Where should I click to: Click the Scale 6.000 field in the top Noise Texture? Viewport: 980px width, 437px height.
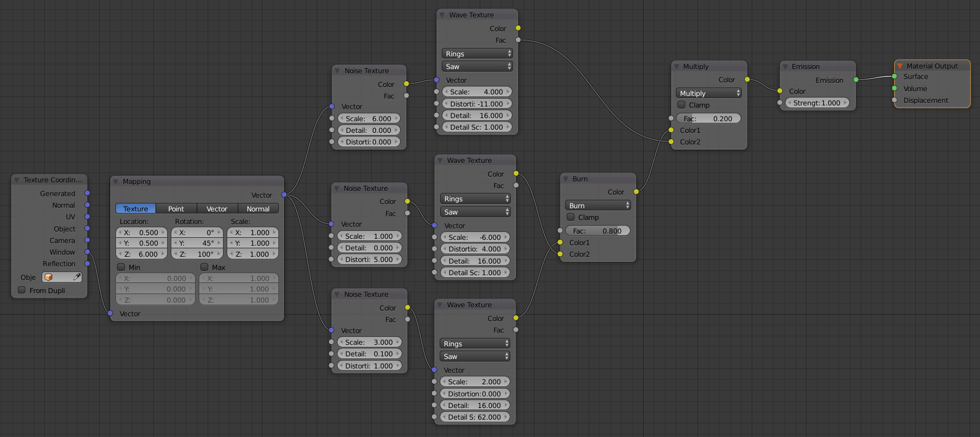[368, 119]
